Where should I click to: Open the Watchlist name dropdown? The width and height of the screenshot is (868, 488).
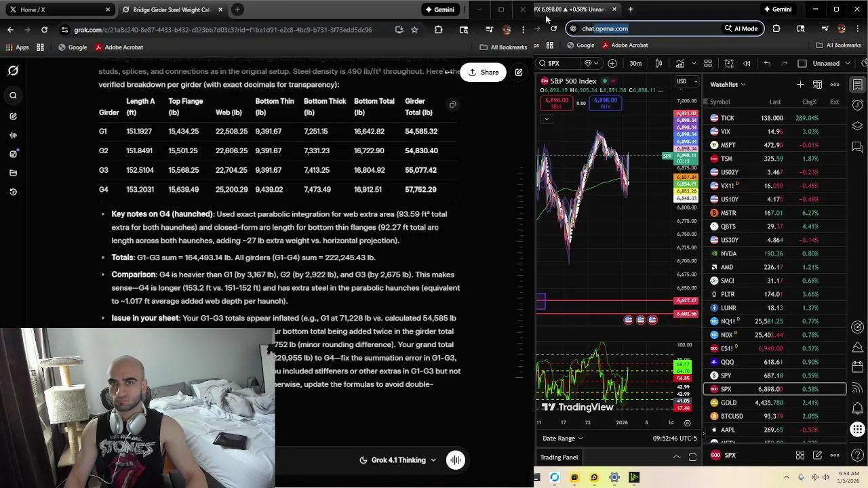[728, 85]
